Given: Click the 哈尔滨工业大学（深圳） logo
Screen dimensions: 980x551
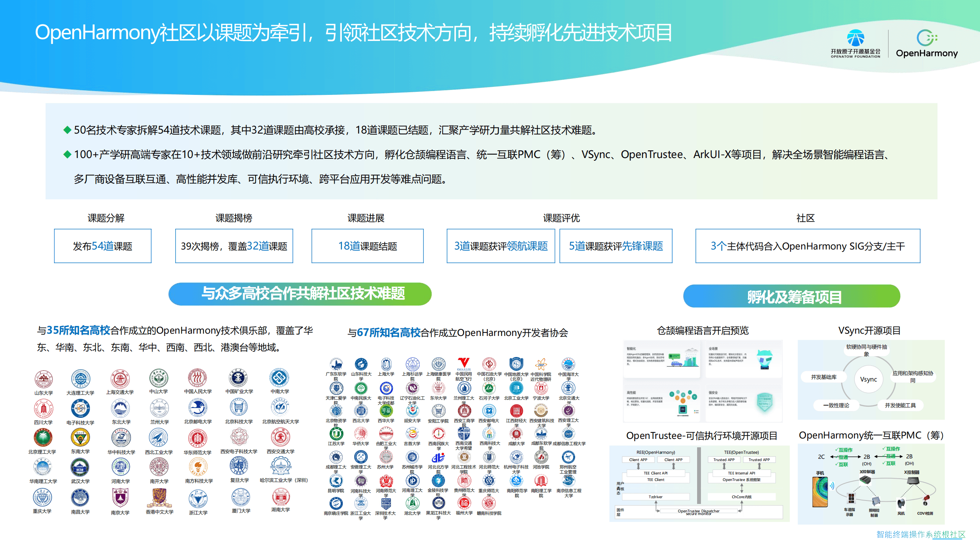Looking at the screenshot, I should (281, 466).
